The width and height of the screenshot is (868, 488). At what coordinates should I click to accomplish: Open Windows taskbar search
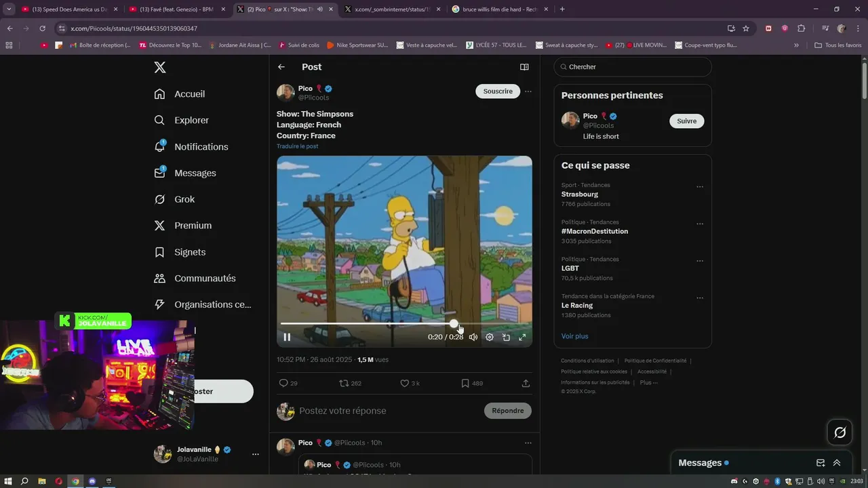[x=25, y=481]
